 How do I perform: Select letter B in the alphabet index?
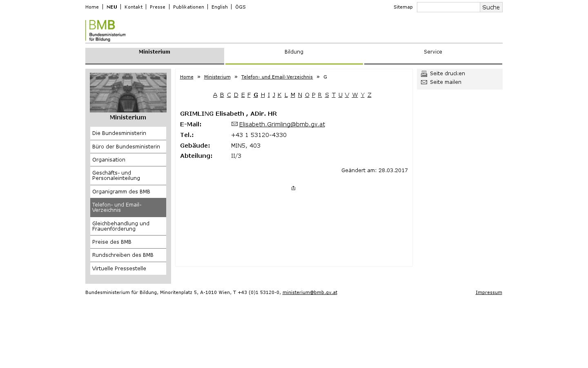click(222, 95)
